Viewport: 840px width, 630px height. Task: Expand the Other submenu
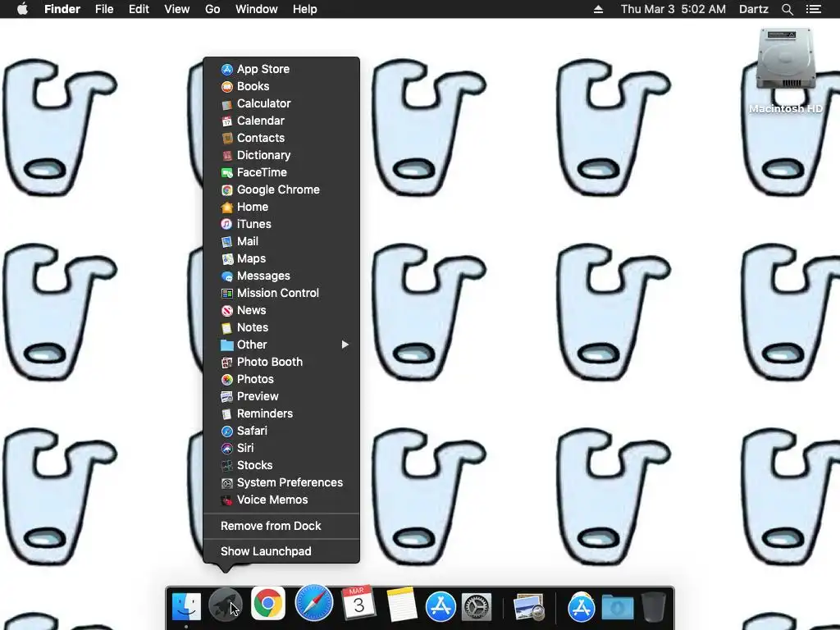(281, 345)
